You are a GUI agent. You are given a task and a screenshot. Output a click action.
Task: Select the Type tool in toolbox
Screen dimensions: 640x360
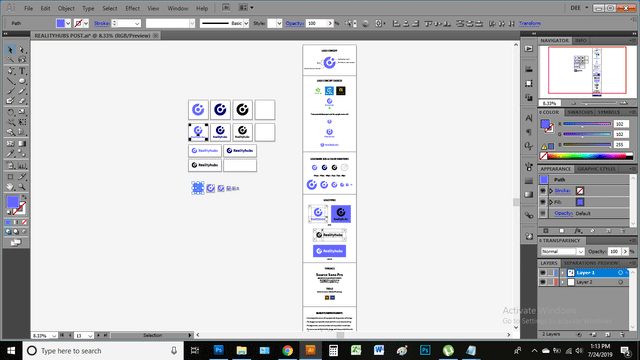[22, 71]
